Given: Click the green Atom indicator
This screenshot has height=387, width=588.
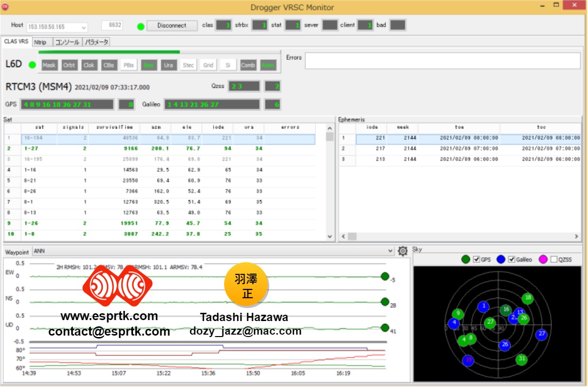Looking at the screenshot, I should [268, 65].
